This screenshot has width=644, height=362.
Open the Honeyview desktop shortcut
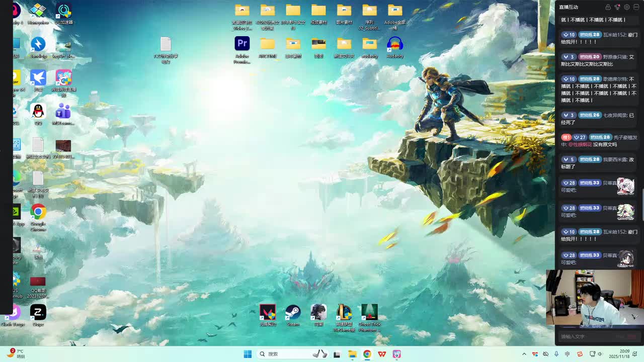38,14
